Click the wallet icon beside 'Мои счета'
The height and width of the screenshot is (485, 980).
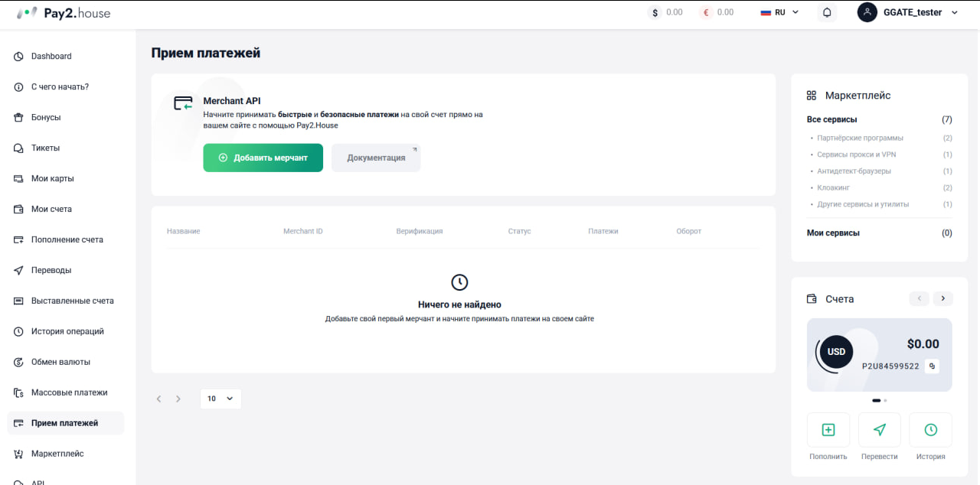tap(18, 210)
